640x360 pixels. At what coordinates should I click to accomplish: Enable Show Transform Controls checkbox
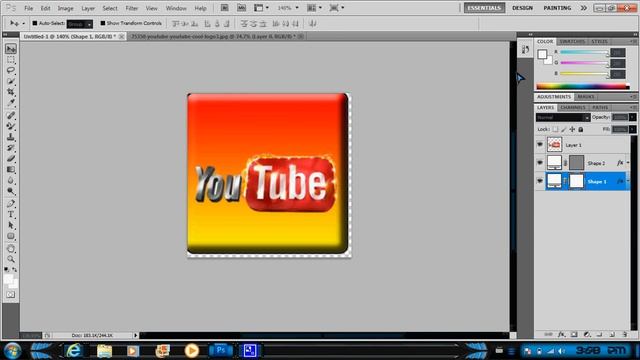click(103, 23)
